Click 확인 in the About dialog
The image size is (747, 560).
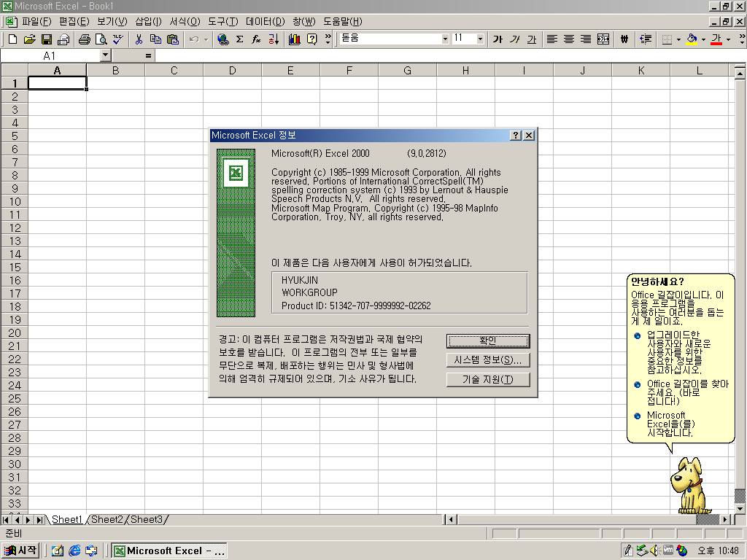(488, 341)
